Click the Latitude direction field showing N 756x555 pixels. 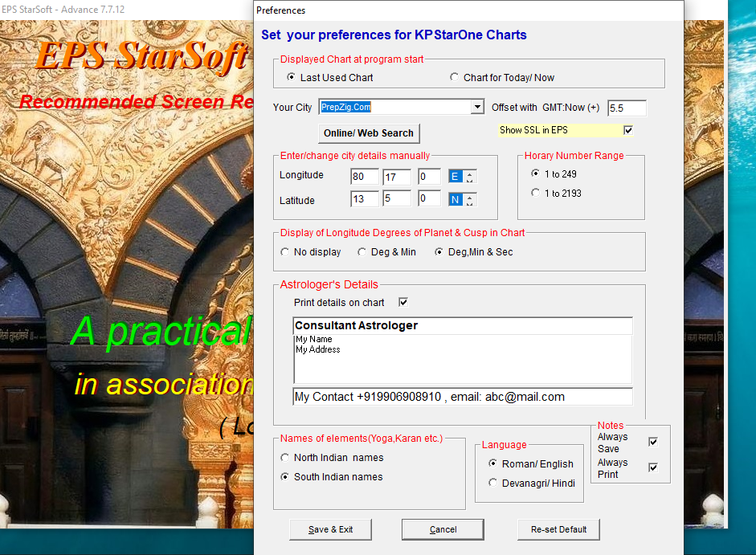456,199
